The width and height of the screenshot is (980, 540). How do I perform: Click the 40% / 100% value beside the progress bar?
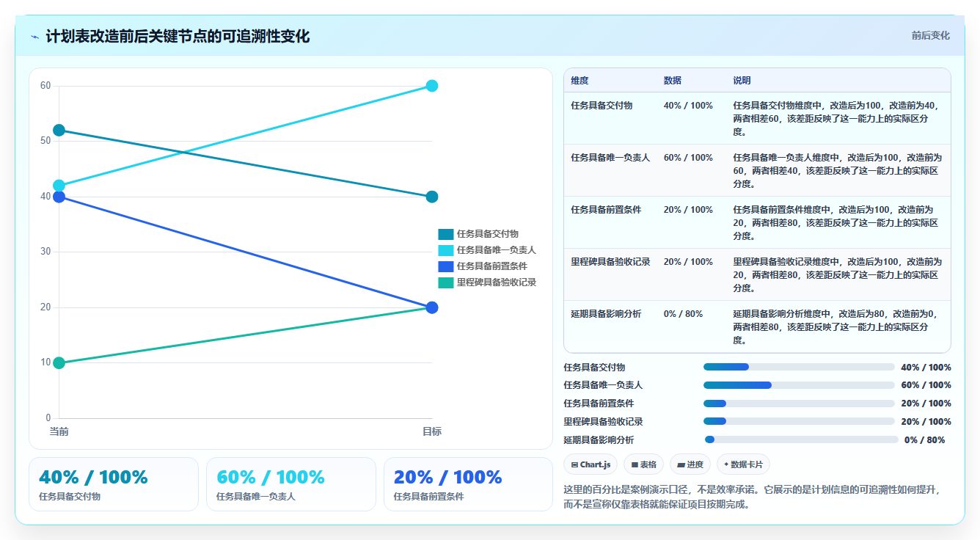(x=926, y=368)
